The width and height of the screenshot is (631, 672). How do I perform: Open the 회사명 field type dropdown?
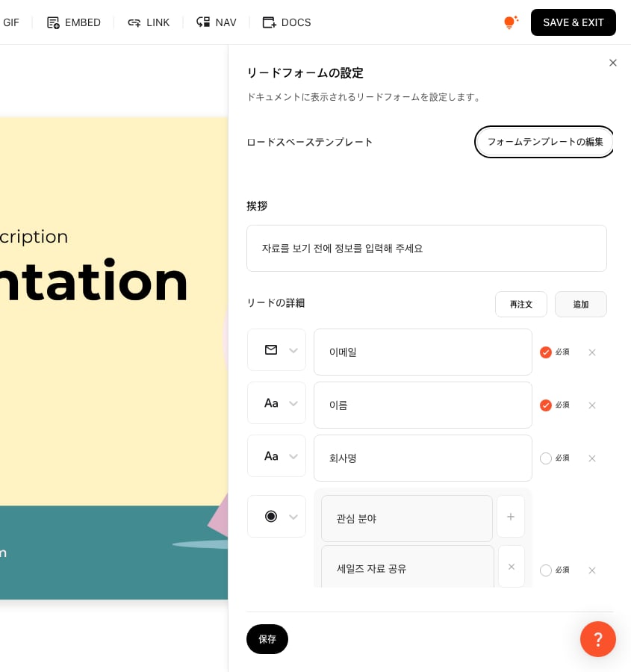(x=276, y=456)
